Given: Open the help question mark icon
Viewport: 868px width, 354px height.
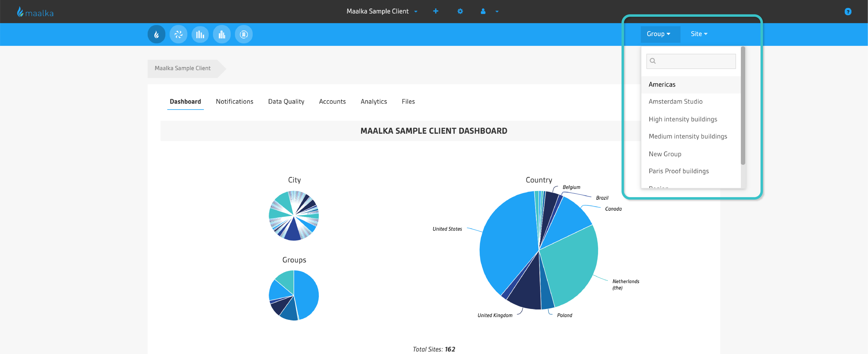Looking at the screenshot, I should click(848, 11).
